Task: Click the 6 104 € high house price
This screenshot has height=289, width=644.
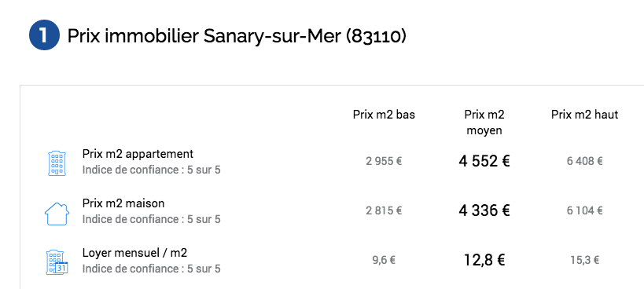Action: pyautogui.click(x=584, y=210)
